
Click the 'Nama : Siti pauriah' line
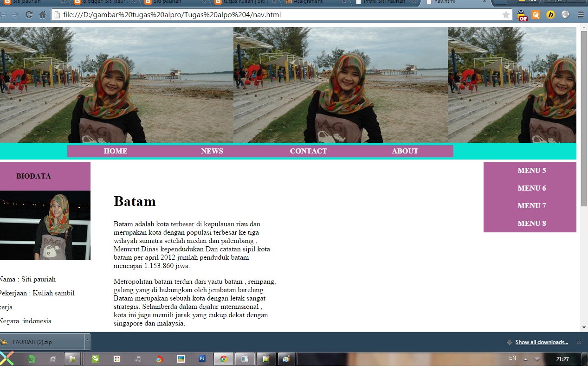click(28, 280)
